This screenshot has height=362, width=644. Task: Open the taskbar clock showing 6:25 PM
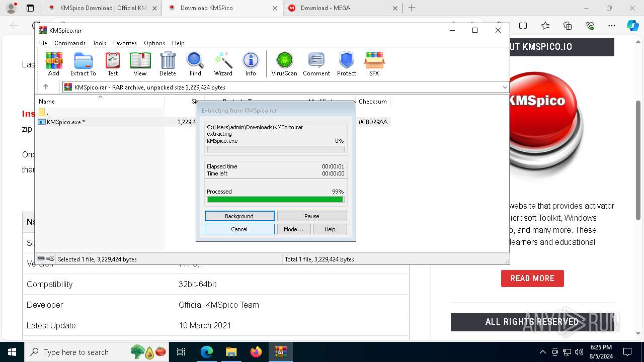pyautogui.click(x=601, y=352)
